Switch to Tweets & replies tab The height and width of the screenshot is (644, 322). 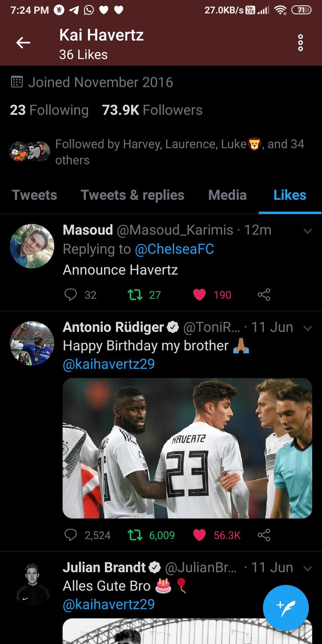coord(132,195)
